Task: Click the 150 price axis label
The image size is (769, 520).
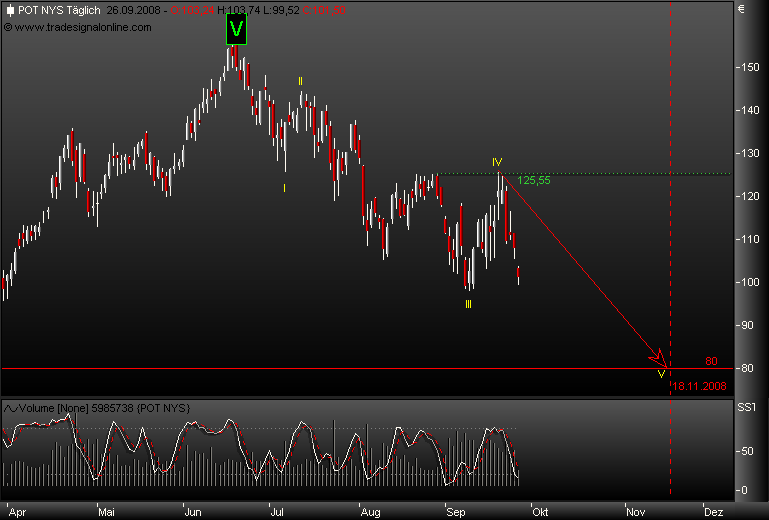Action: (748, 67)
